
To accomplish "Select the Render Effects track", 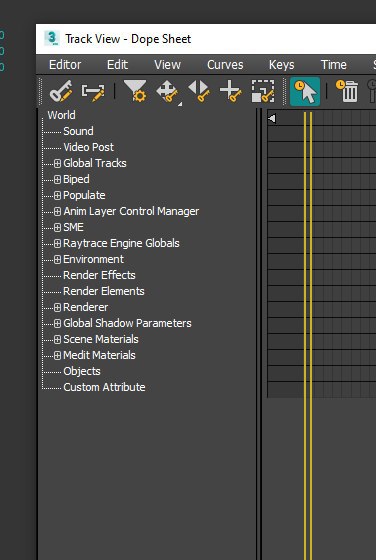I will coord(99,275).
